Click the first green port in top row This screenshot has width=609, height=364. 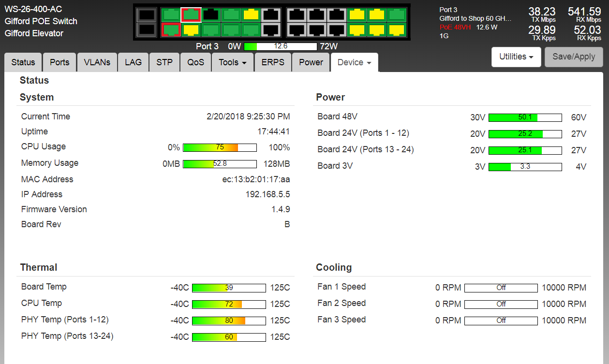point(170,15)
